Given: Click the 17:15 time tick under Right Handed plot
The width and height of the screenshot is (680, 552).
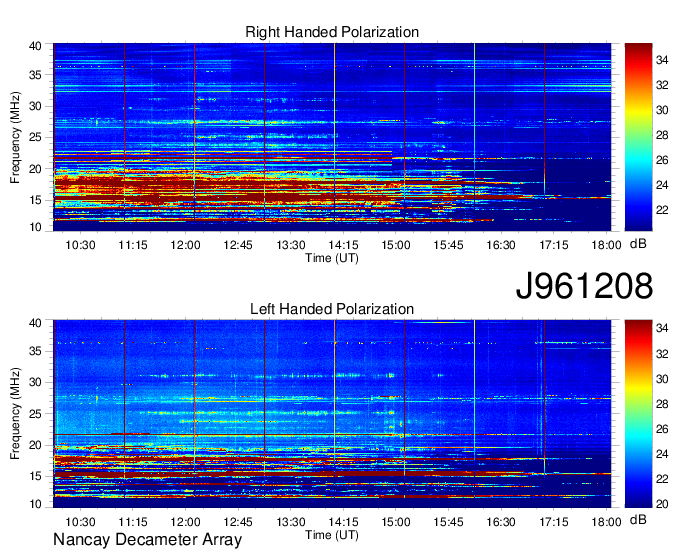Looking at the screenshot, I should click(554, 245).
